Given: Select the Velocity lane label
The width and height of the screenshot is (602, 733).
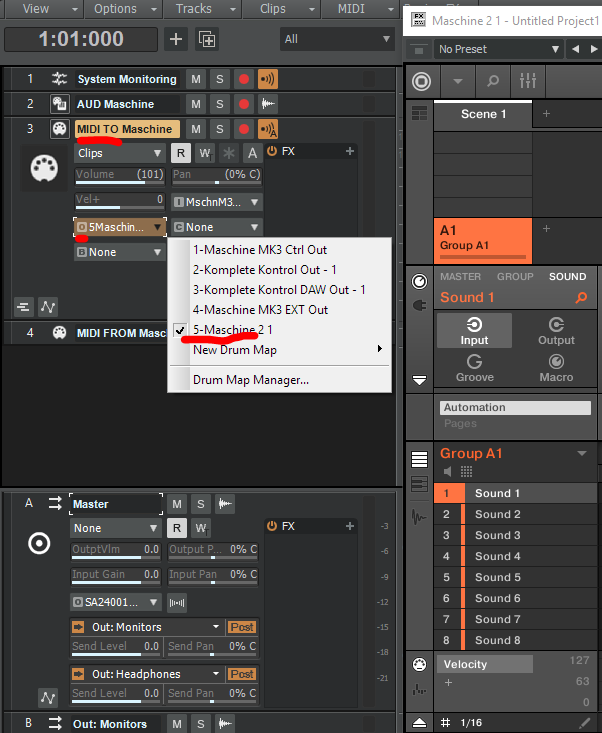Looking at the screenshot, I should (485, 664).
